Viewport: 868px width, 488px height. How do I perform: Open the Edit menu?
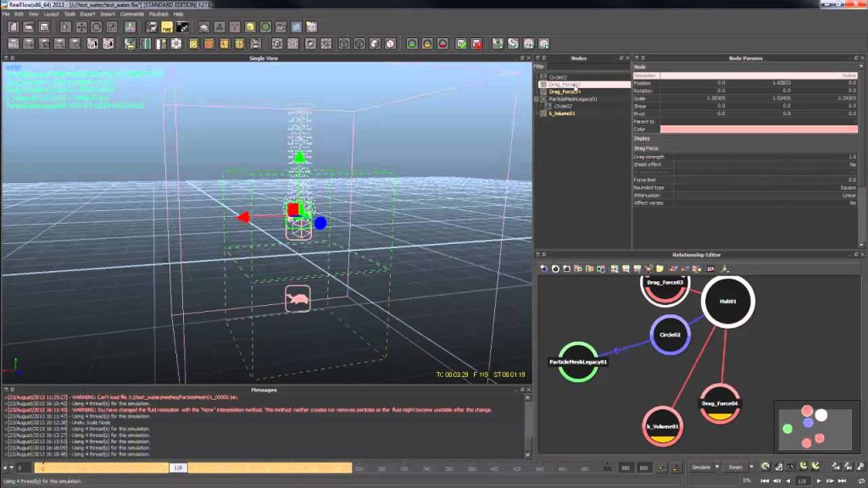(x=19, y=14)
